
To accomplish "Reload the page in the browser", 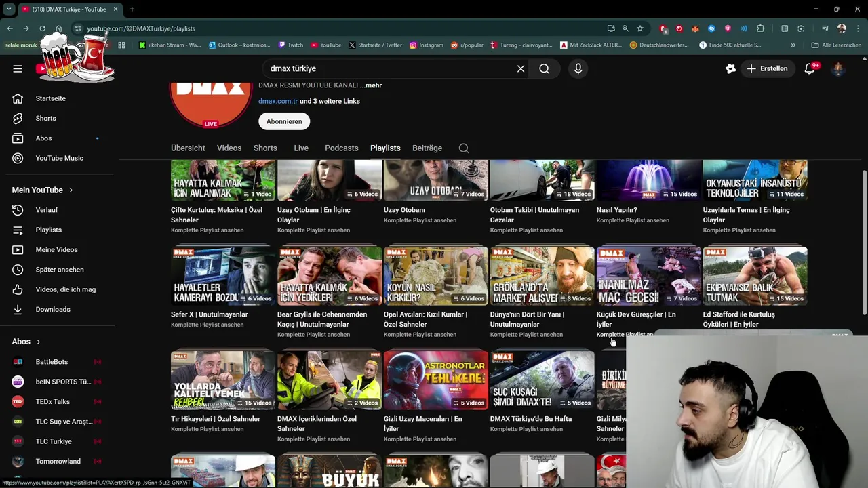I will point(42,28).
